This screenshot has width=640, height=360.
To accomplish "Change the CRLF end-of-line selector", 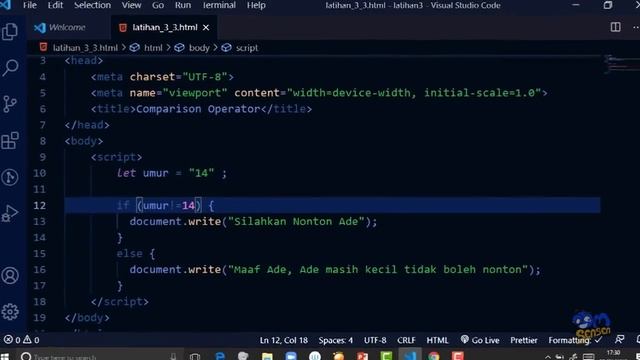I will pos(406,340).
